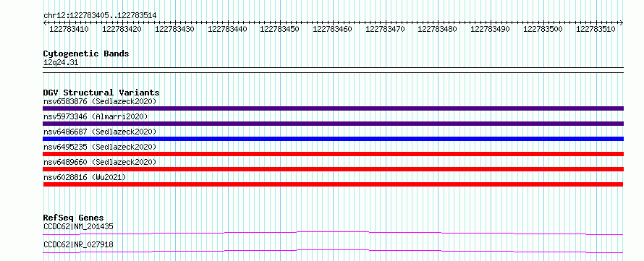Screen dimensions: 644x261
Task: Open gene label CCDC62|NR_027918
Action: (78, 245)
